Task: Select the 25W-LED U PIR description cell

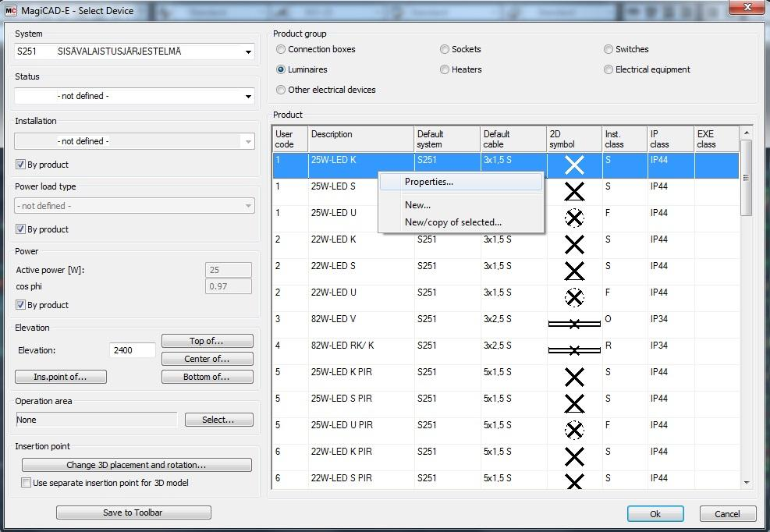Action: click(x=361, y=431)
